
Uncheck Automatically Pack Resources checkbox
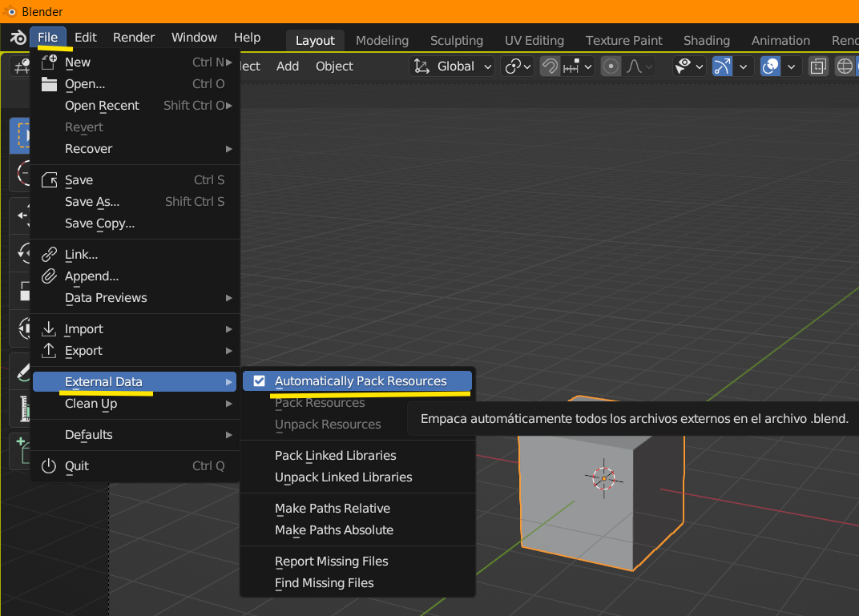click(259, 381)
